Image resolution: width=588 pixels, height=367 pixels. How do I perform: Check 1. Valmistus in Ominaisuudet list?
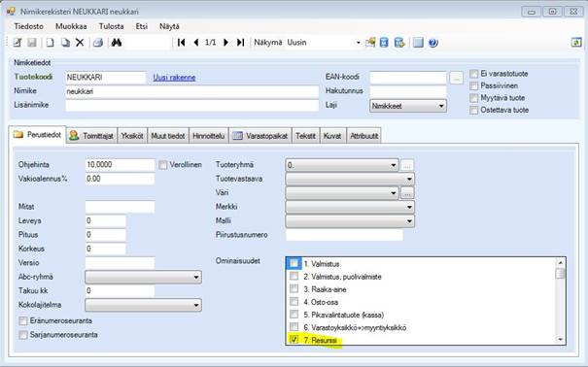[x=294, y=264]
